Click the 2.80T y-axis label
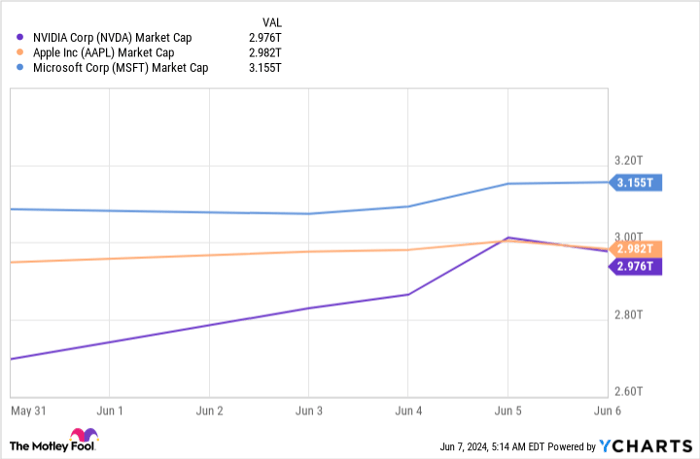The width and height of the screenshot is (700, 459). pyautogui.click(x=629, y=315)
